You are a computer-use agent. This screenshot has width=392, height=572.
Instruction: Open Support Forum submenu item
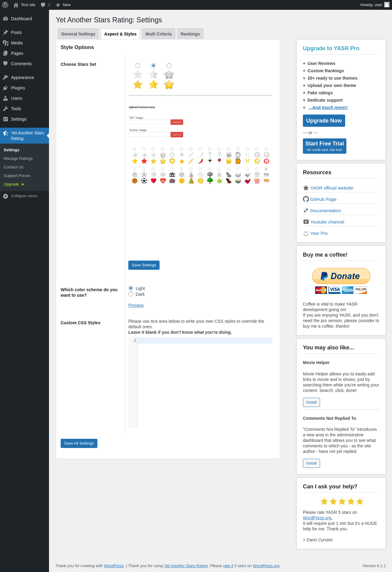[x=17, y=176]
